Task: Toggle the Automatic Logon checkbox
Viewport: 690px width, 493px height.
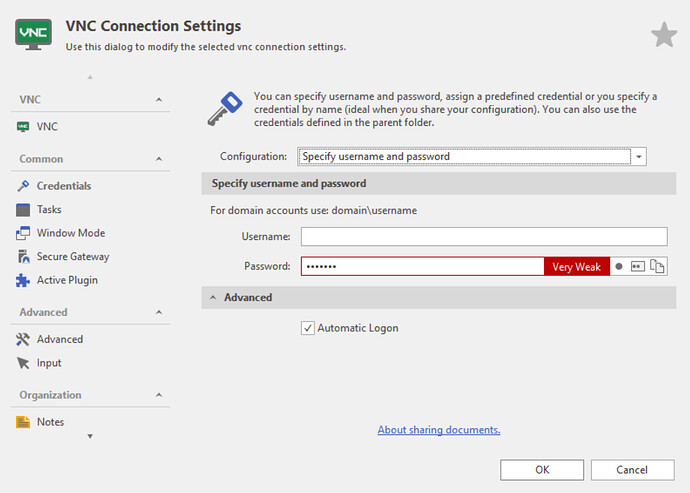Action: click(308, 328)
